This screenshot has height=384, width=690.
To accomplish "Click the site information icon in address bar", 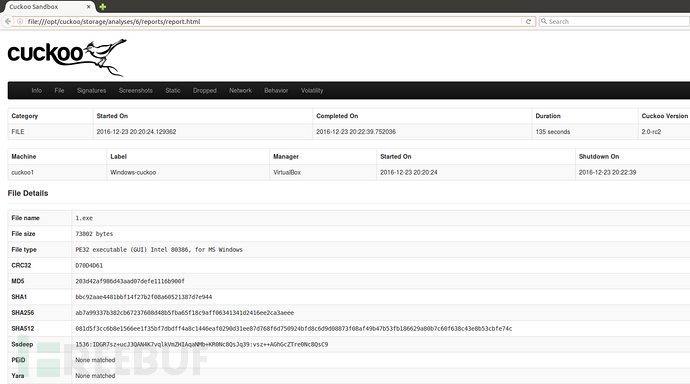I will 20,21.
